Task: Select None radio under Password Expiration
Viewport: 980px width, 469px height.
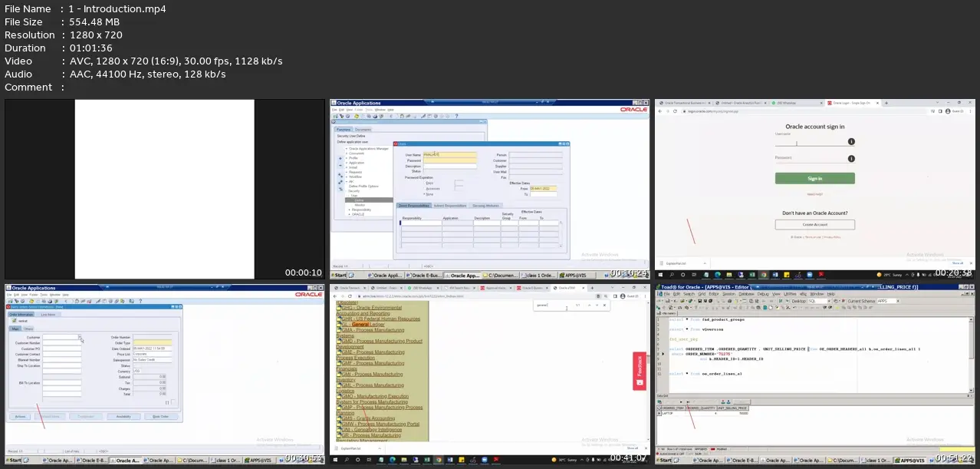Action: pos(423,193)
